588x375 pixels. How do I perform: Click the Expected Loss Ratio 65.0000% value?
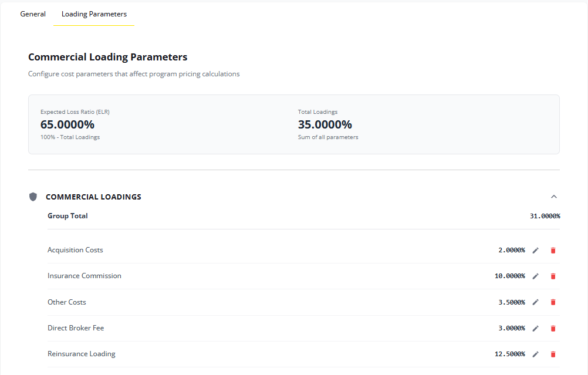[x=67, y=124]
